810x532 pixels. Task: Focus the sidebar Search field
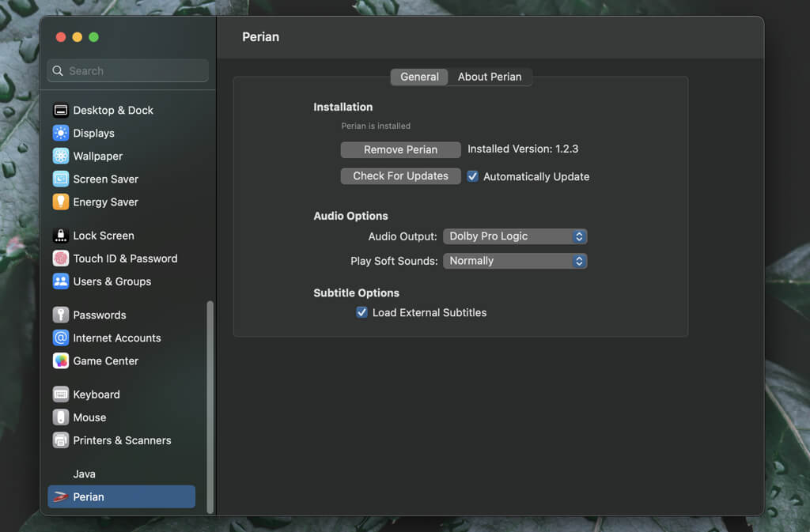[127, 70]
